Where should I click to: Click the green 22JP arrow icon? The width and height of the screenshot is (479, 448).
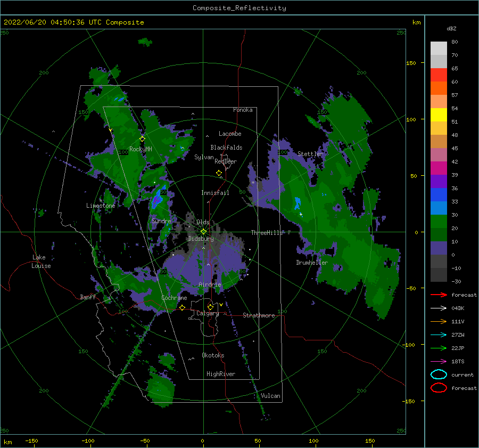coord(439,348)
